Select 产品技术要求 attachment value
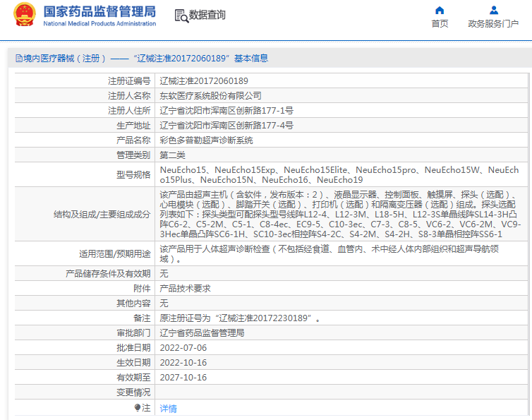Image resolution: width=532 pixels, height=420 pixels. click(186, 288)
